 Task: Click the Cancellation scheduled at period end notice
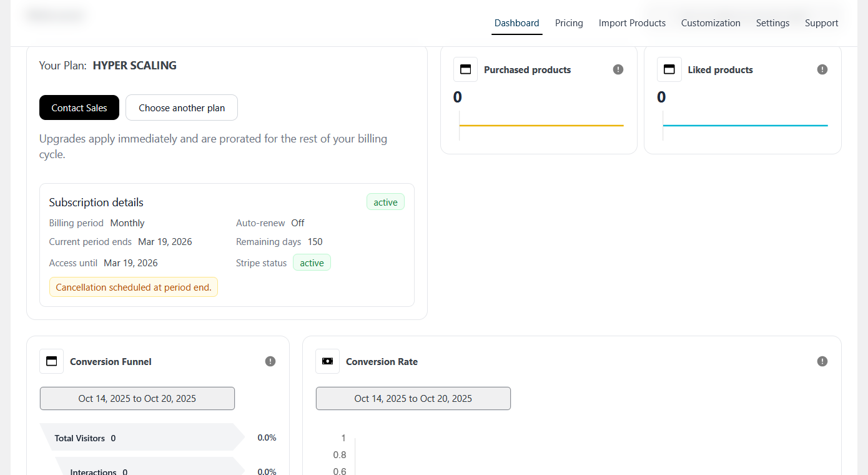coord(134,287)
